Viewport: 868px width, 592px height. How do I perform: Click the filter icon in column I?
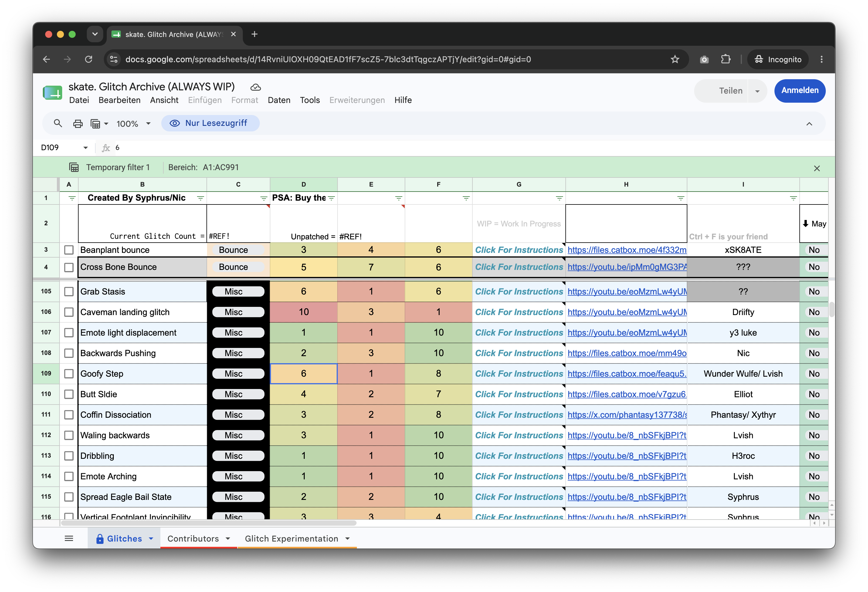click(x=793, y=198)
